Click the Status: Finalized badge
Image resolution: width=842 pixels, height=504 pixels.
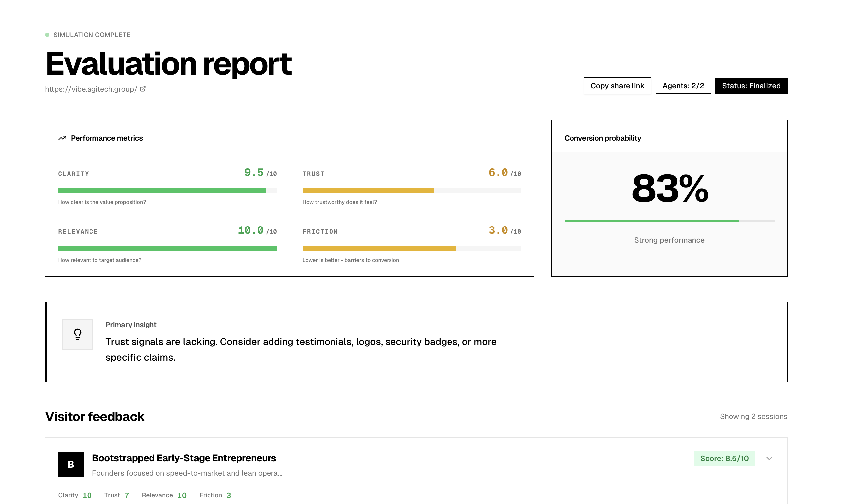pos(751,86)
